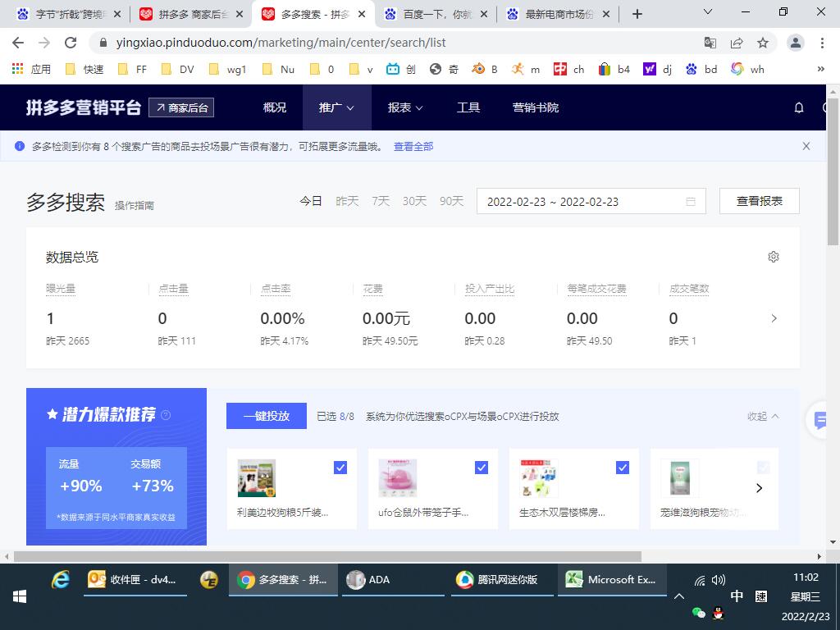Open the wg1 bookmark folder
Image resolution: width=840 pixels, height=630 pixels.
[x=228, y=69]
